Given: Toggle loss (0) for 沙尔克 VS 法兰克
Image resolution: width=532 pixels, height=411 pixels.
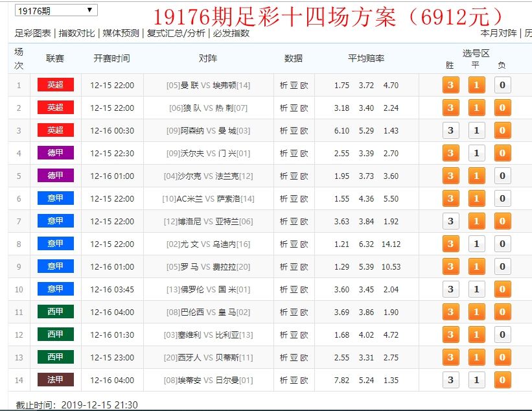Looking at the screenshot, I should [x=502, y=176].
